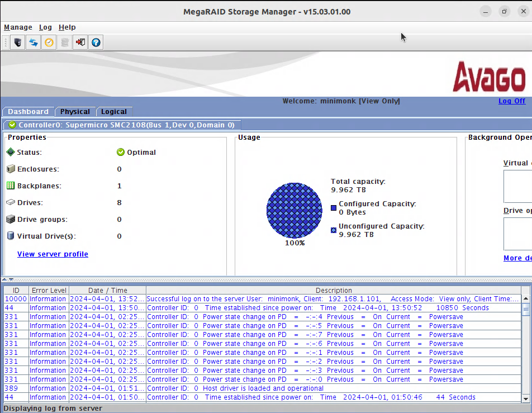This screenshot has width=532, height=413.
Task: Click the log scrollbar down arrow
Action: pos(525,399)
